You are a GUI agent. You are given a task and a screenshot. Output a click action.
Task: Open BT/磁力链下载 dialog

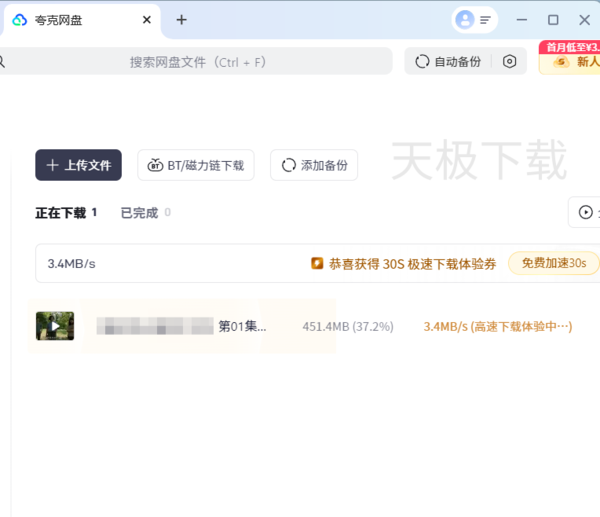196,165
